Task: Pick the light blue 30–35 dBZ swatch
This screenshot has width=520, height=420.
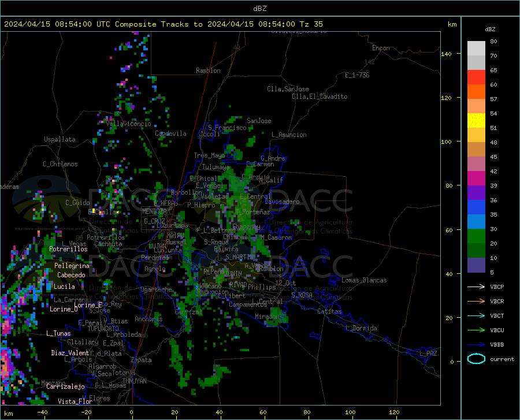Action: coord(476,222)
